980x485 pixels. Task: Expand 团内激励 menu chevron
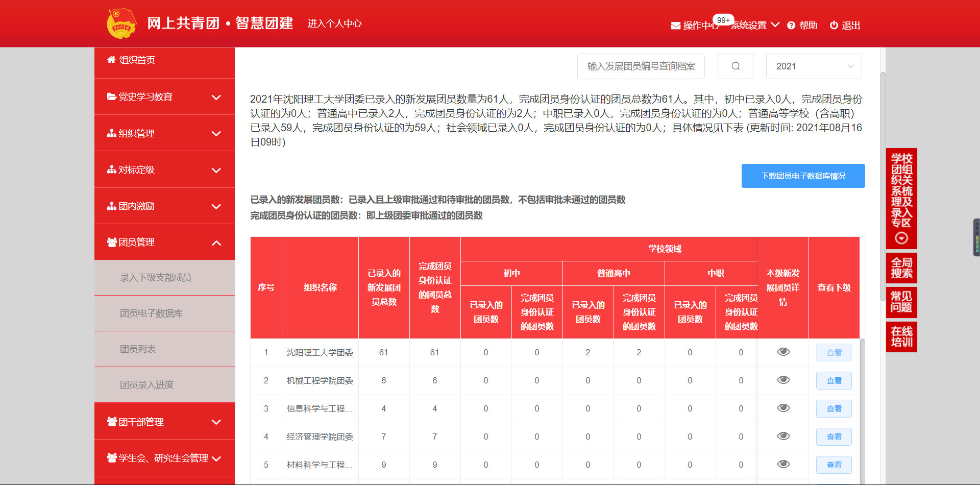[x=216, y=206]
